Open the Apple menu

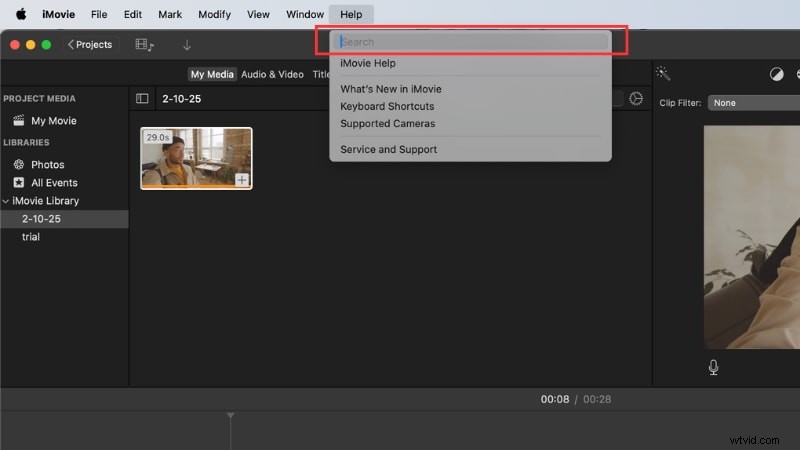pyautogui.click(x=21, y=14)
